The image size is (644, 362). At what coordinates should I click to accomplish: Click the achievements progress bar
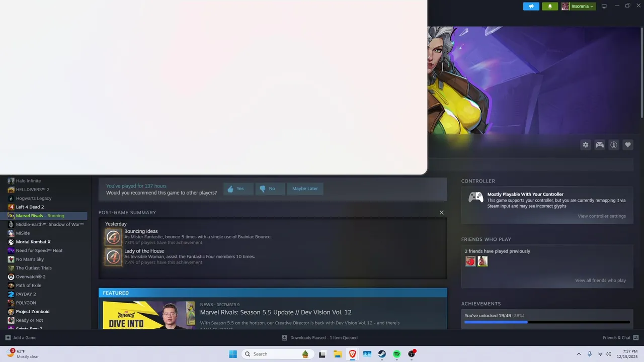pos(547,322)
